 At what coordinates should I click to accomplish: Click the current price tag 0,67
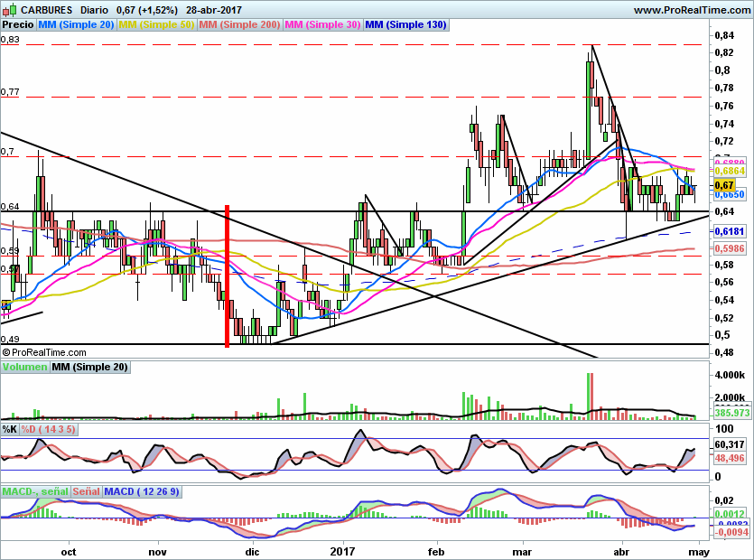pyautogui.click(x=724, y=185)
